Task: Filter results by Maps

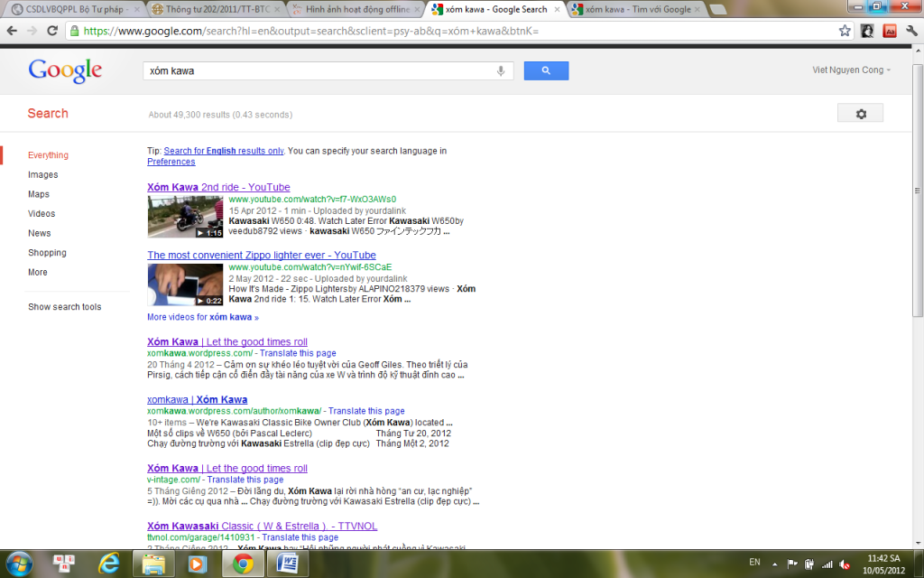Action: [39, 194]
